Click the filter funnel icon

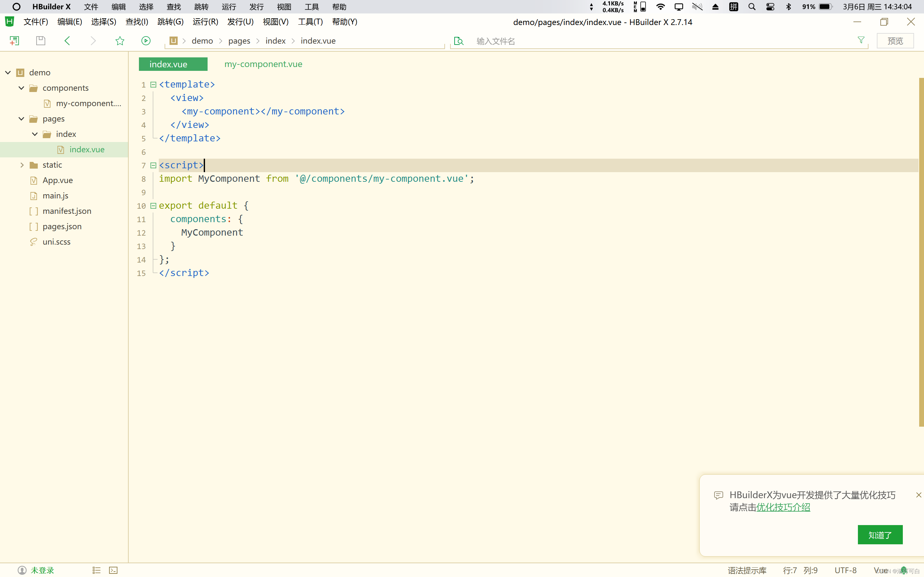click(x=861, y=40)
